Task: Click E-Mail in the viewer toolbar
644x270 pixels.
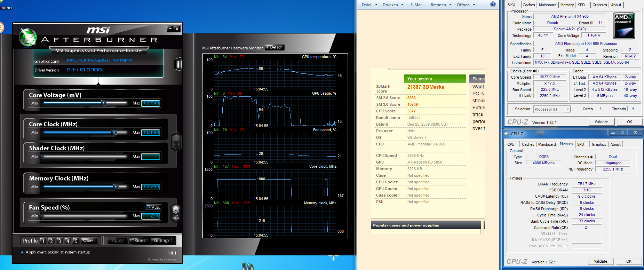Action: [x=416, y=5]
